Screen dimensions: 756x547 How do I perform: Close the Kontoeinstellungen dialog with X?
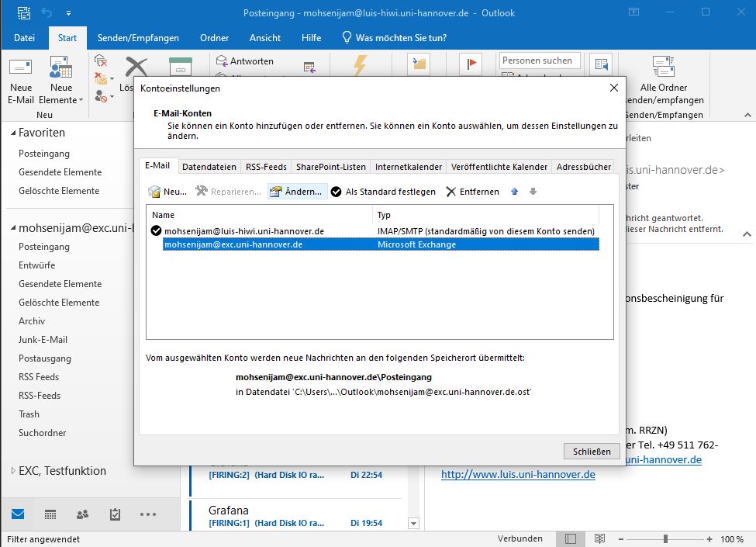[614, 88]
